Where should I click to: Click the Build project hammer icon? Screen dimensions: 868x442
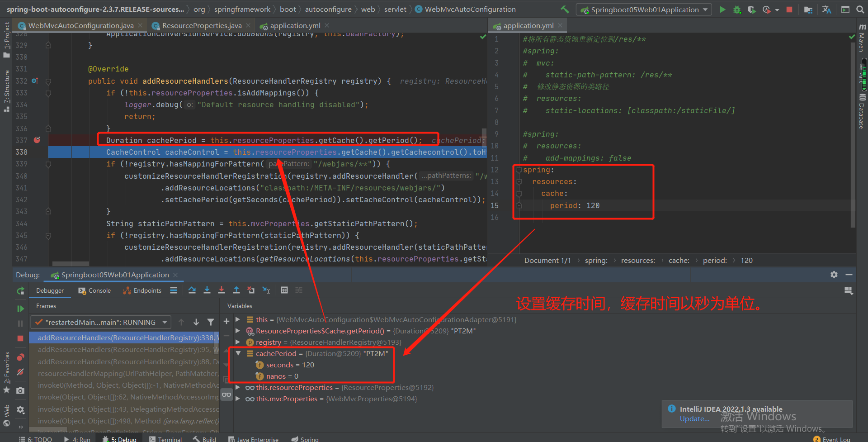[x=565, y=9]
